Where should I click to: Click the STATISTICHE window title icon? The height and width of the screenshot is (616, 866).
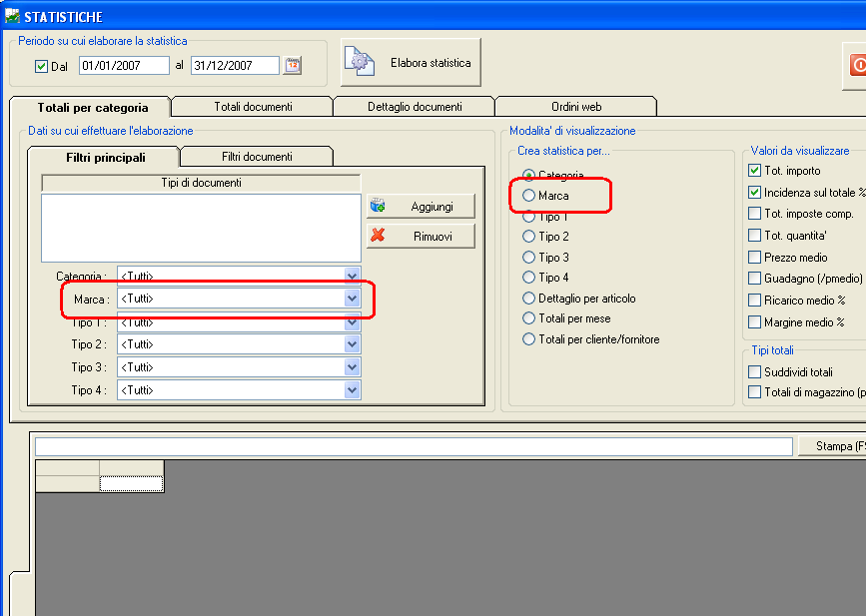tap(12, 16)
